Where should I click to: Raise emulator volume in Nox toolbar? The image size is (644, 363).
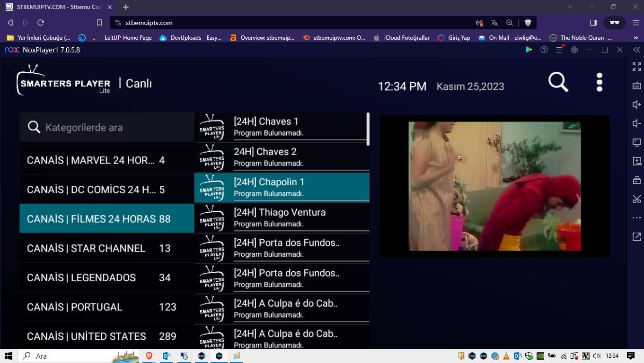(637, 104)
